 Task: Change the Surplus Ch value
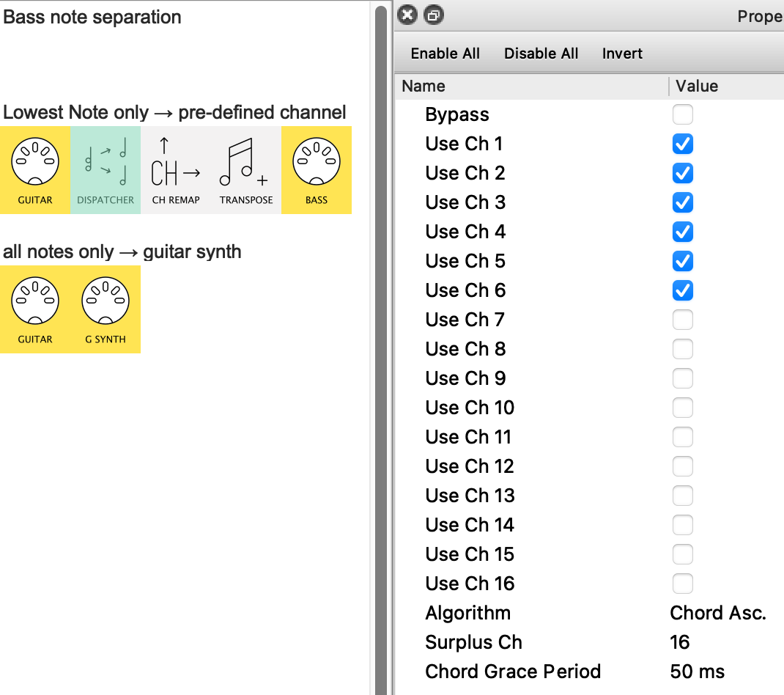pos(680,642)
